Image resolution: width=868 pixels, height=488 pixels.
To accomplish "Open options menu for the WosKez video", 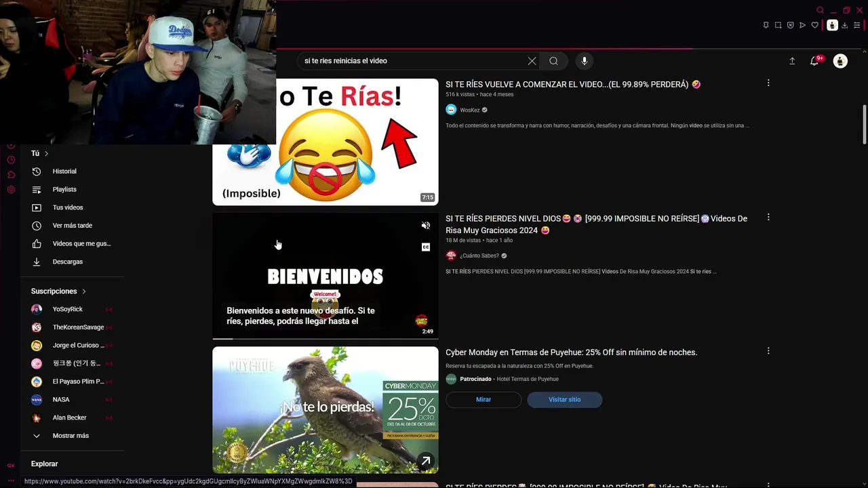I will click(x=768, y=83).
